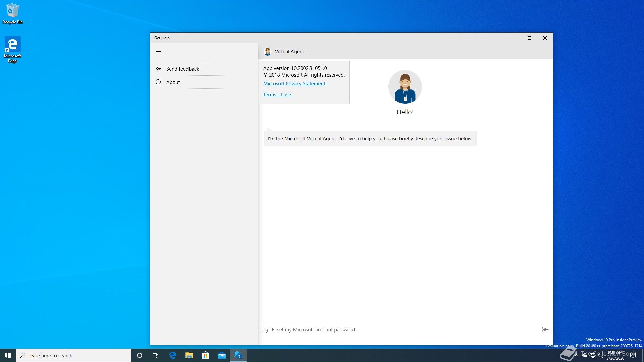
Task: Click the Virtual Agent header avatar
Action: [268, 51]
